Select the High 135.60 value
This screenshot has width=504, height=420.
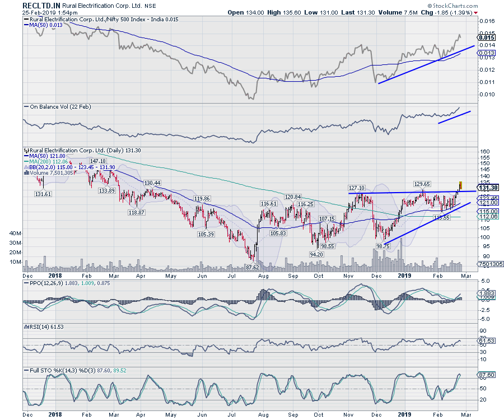tap(284, 12)
